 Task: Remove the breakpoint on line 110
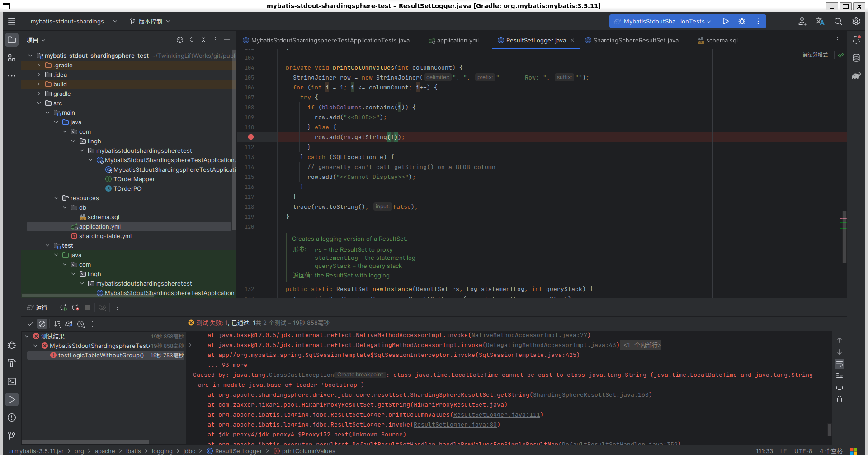(x=251, y=137)
